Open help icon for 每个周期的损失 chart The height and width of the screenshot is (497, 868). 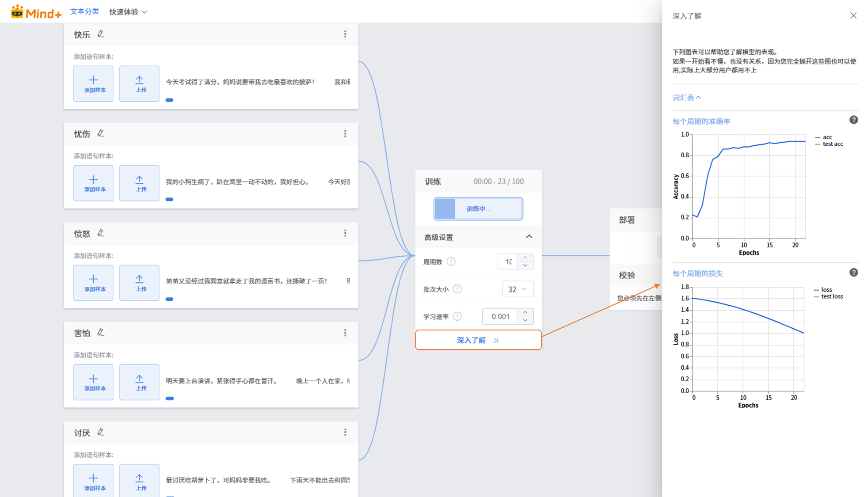[853, 273]
